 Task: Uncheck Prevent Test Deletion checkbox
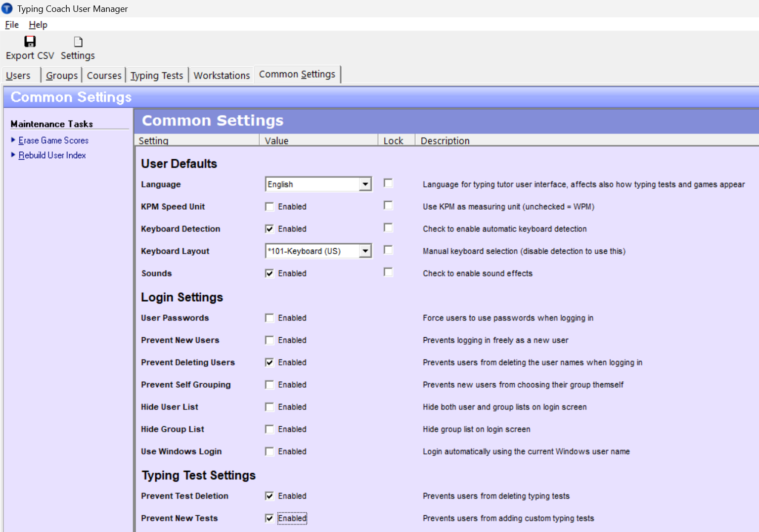point(269,496)
